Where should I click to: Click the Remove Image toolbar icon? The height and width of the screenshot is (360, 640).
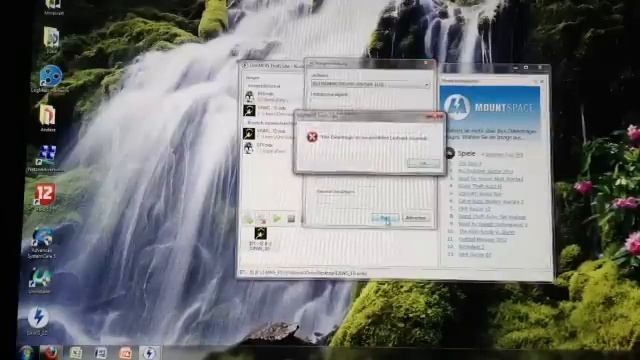click(x=262, y=219)
